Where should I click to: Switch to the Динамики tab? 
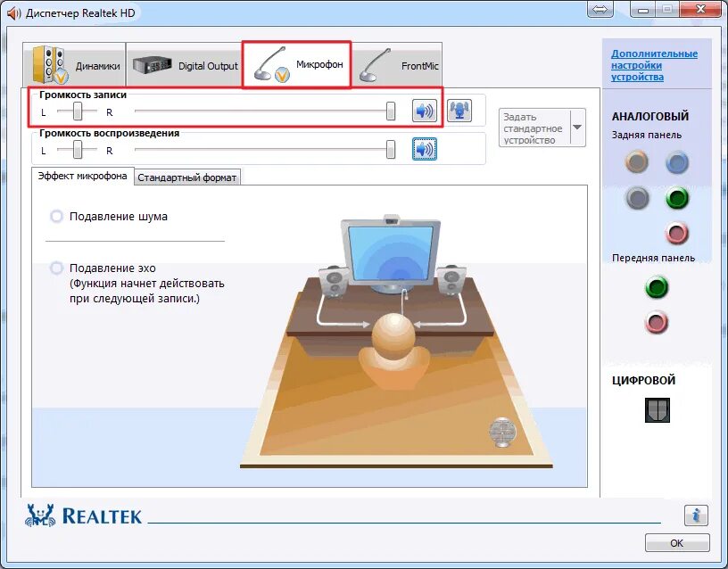click(x=74, y=64)
